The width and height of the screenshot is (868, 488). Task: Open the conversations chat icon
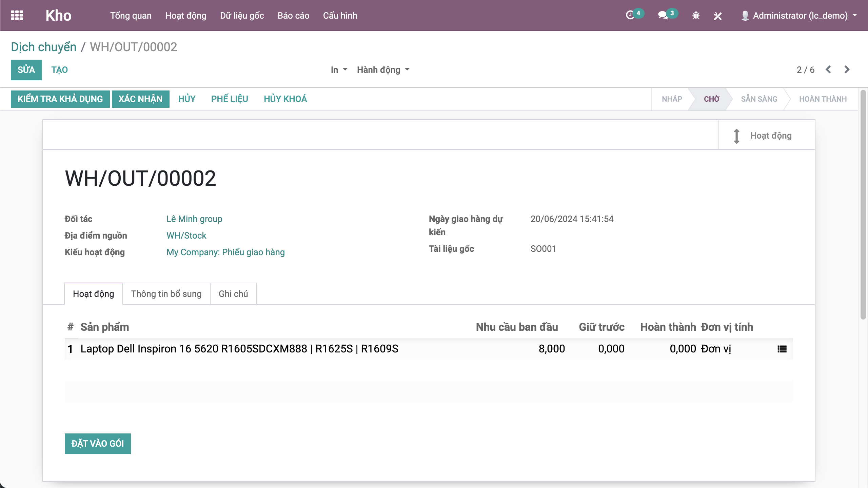663,15
